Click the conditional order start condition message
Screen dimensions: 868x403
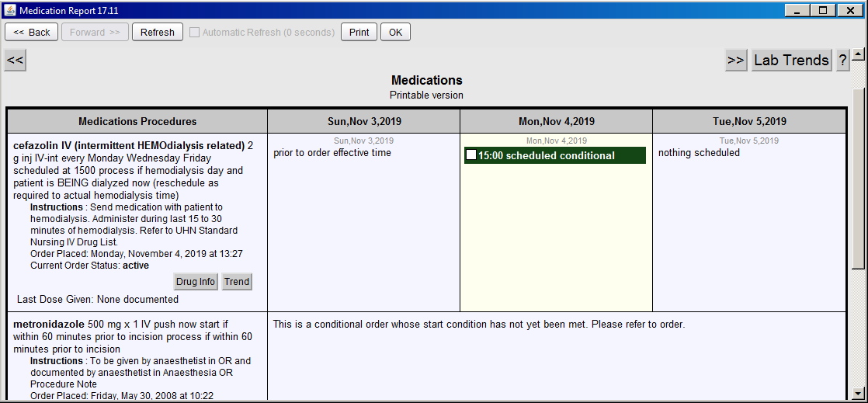(x=479, y=325)
